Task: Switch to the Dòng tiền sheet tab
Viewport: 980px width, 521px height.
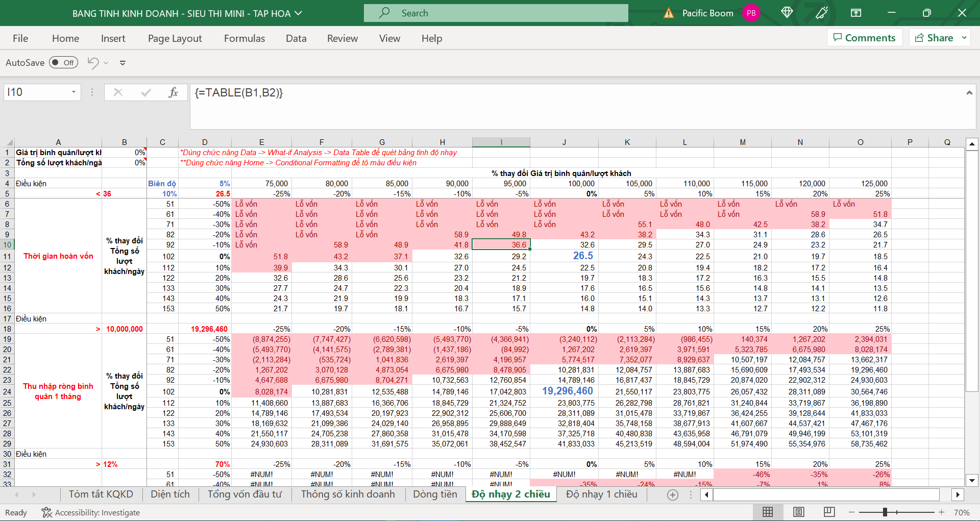Action: pos(435,494)
